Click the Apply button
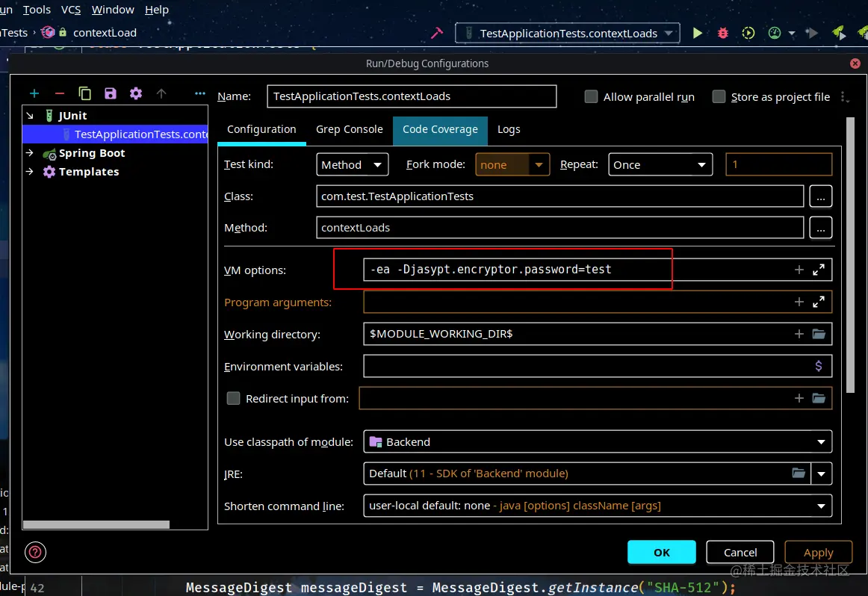Image resolution: width=868 pixels, height=596 pixels. (x=818, y=552)
